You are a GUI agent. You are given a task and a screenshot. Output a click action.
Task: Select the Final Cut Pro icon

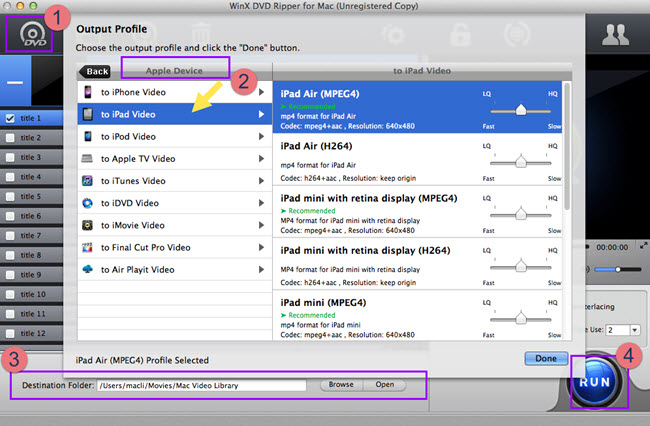pos(87,247)
